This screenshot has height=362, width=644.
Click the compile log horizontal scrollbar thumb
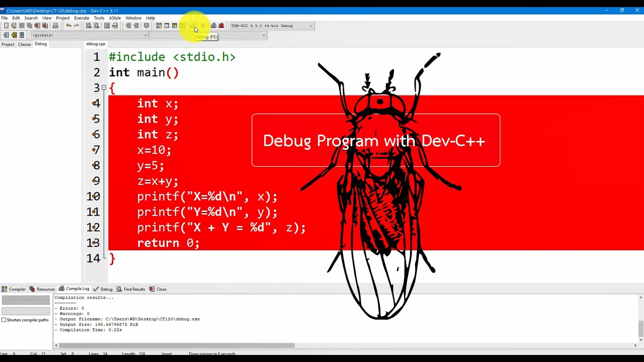point(177,345)
